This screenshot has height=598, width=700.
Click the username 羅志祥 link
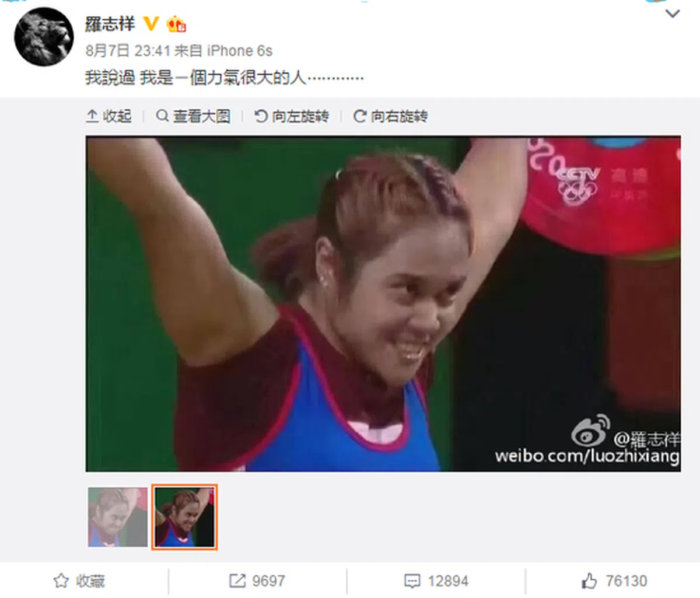110,24
